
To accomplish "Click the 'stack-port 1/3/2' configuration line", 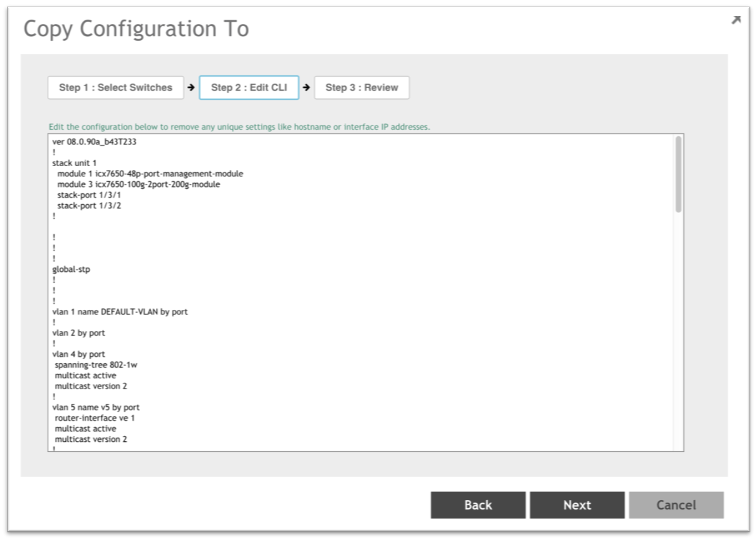I will pyautogui.click(x=89, y=205).
